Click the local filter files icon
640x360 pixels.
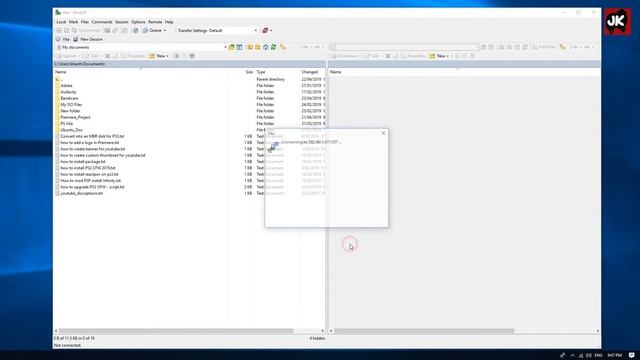239,47
